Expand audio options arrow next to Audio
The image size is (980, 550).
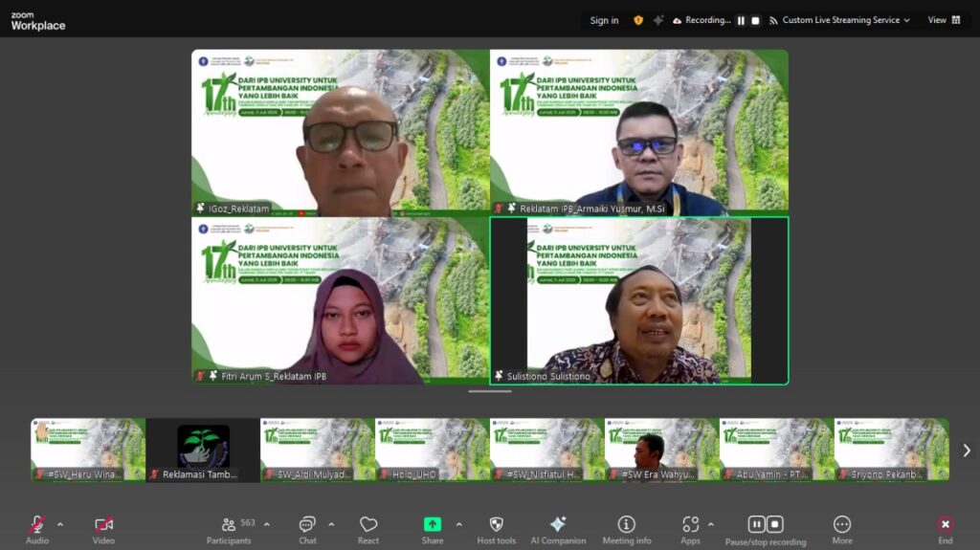60,524
